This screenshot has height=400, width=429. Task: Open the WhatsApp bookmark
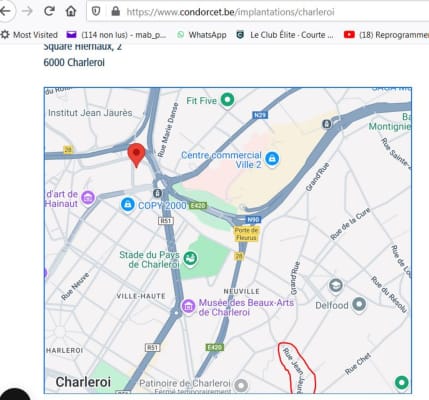coord(202,35)
